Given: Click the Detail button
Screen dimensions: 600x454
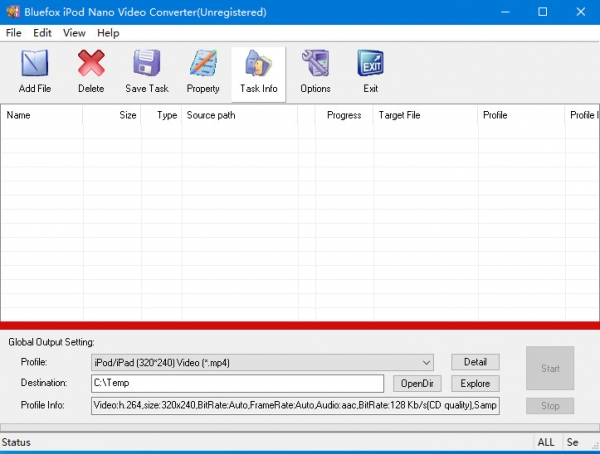Looking at the screenshot, I should click(475, 362).
